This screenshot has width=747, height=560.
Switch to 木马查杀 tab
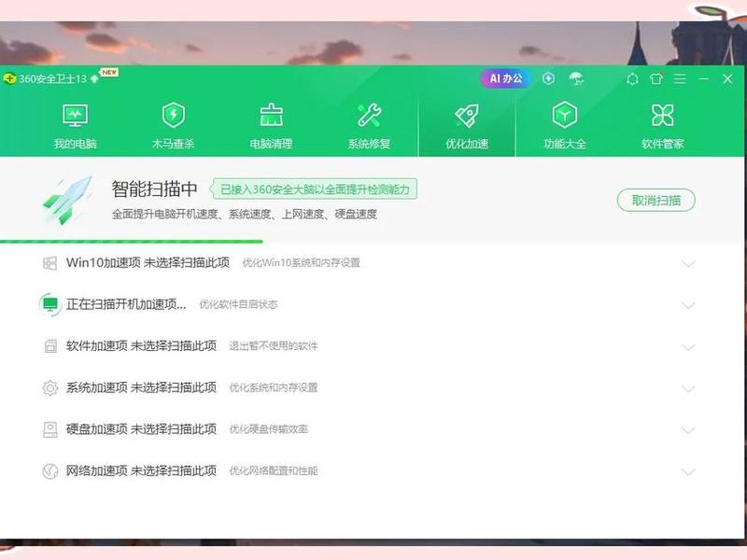174,126
